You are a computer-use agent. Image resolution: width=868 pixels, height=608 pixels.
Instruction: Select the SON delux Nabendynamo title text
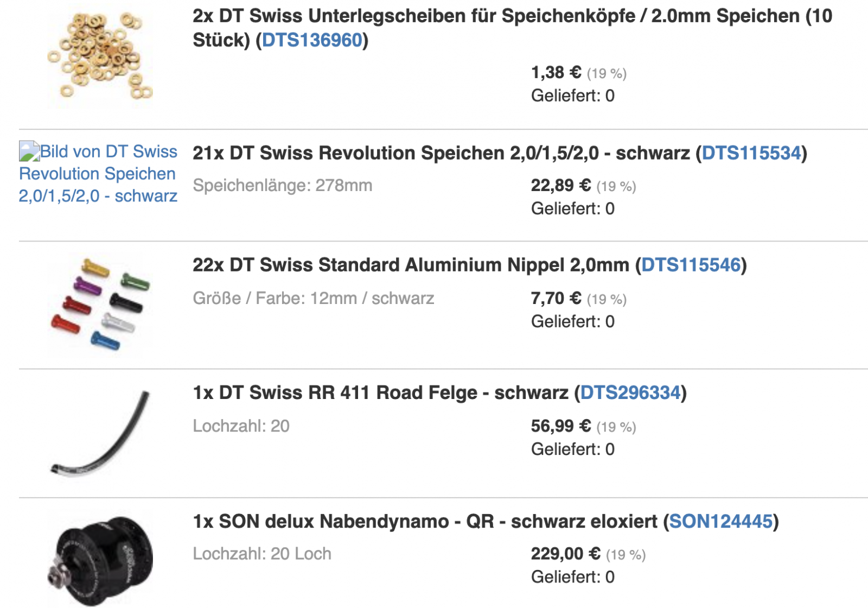point(425,521)
